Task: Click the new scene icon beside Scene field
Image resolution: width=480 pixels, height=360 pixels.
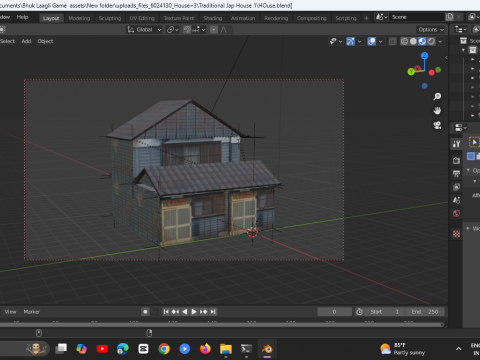Action: tap(449, 17)
